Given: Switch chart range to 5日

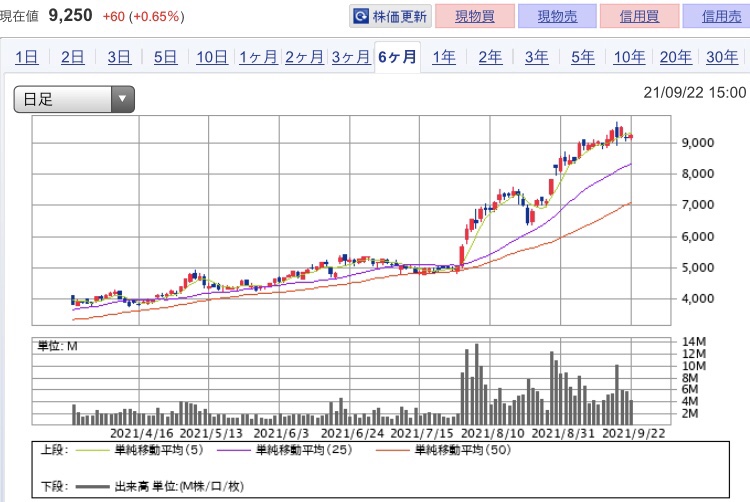Looking at the screenshot, I should pyautogui.click(x=165, y=57).
